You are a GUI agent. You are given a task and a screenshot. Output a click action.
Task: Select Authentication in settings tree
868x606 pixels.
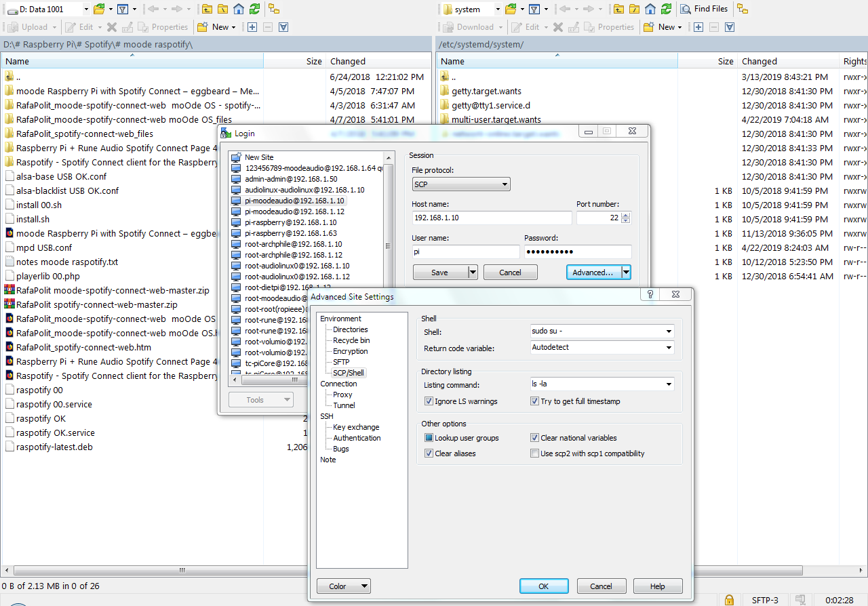click(x=357, y=438)
